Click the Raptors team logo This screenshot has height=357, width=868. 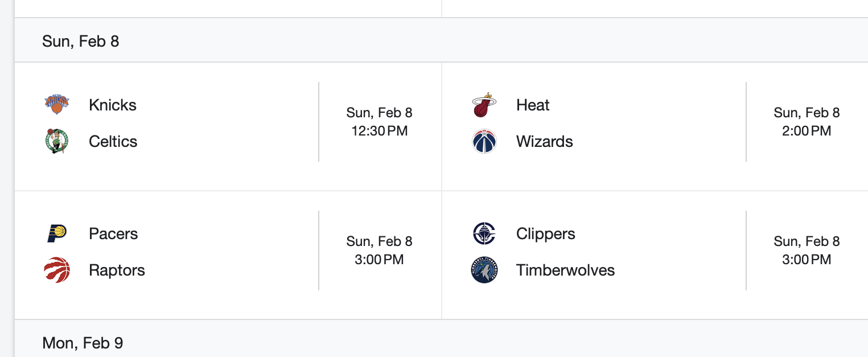57,270
